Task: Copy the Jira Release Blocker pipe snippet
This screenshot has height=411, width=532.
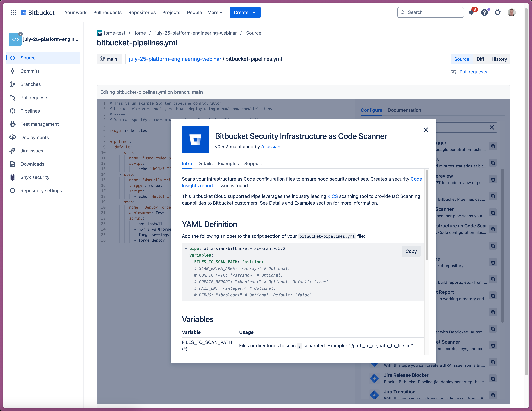Action: pos(493,379)
